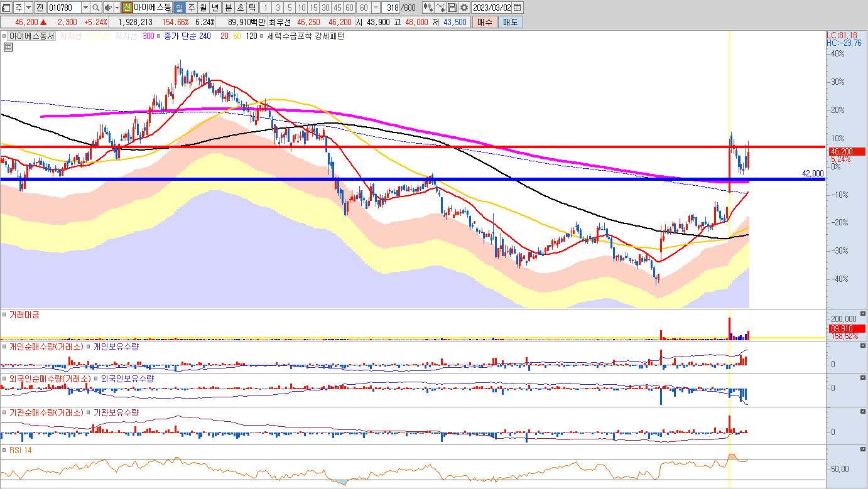Select the '1' interval button
The width and height of the screenshot is (868, 489).
coord(265,8)
